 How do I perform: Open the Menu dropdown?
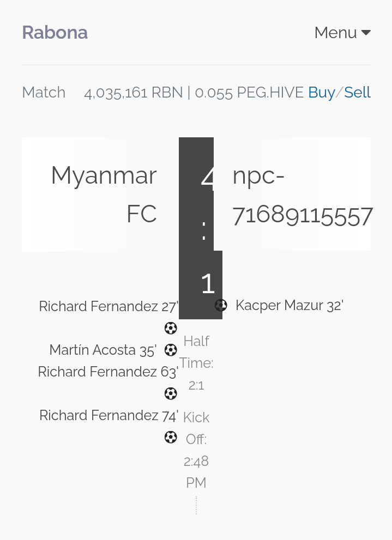point(342,33)
